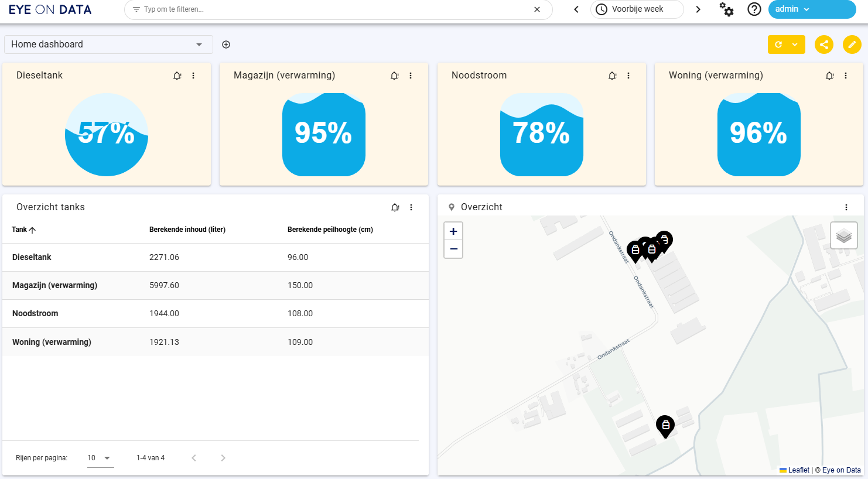Click the help question mark icon

tap(754, 9)
